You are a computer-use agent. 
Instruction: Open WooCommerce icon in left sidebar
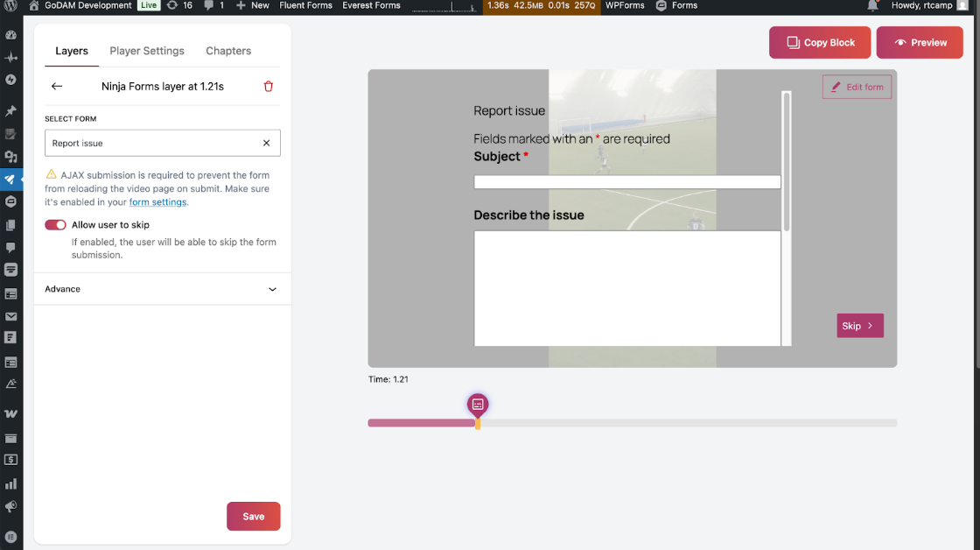click(x=11, y=413)
